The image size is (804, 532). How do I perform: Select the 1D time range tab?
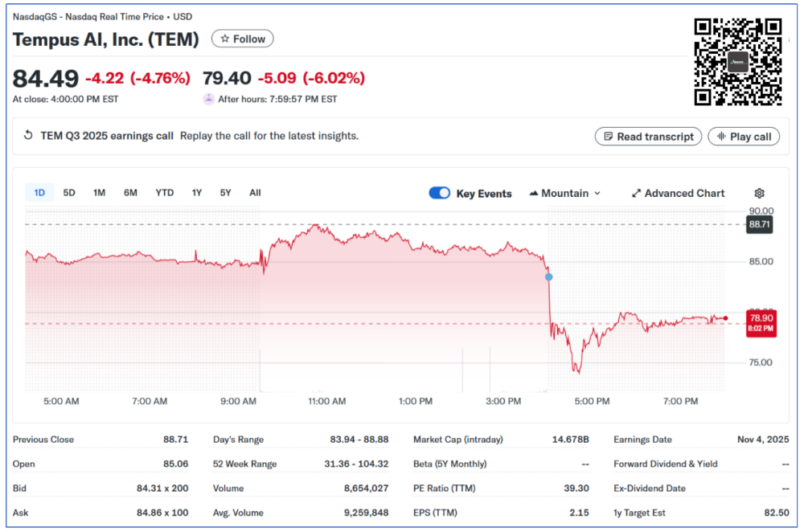tap(39, 193)
